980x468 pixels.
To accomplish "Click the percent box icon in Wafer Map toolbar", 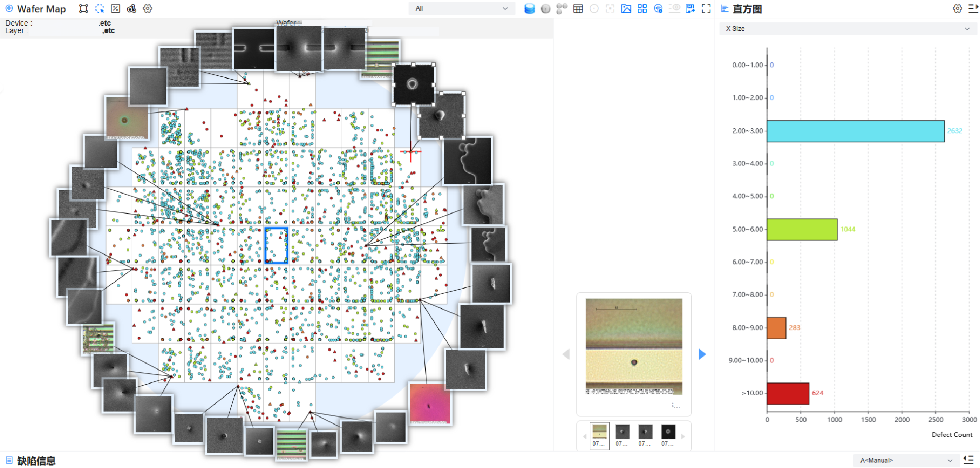I will [x=115, y=9].
